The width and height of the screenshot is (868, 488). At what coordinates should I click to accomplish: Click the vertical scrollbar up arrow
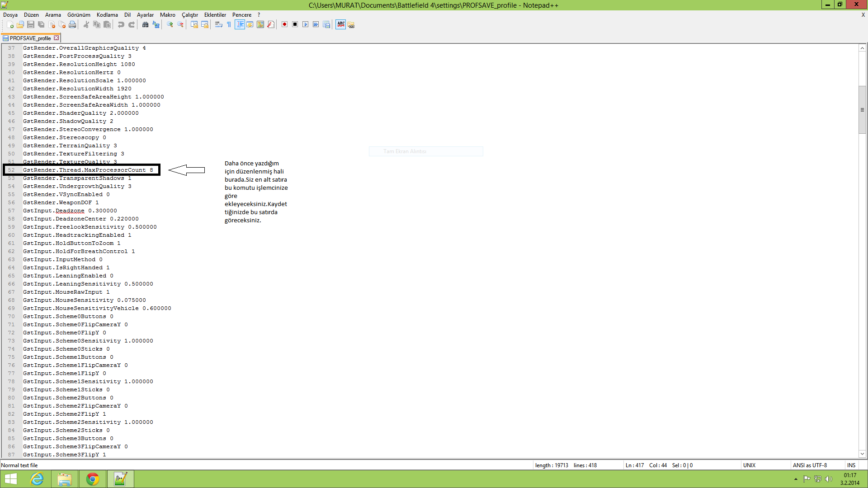click(x=862, y=48)
